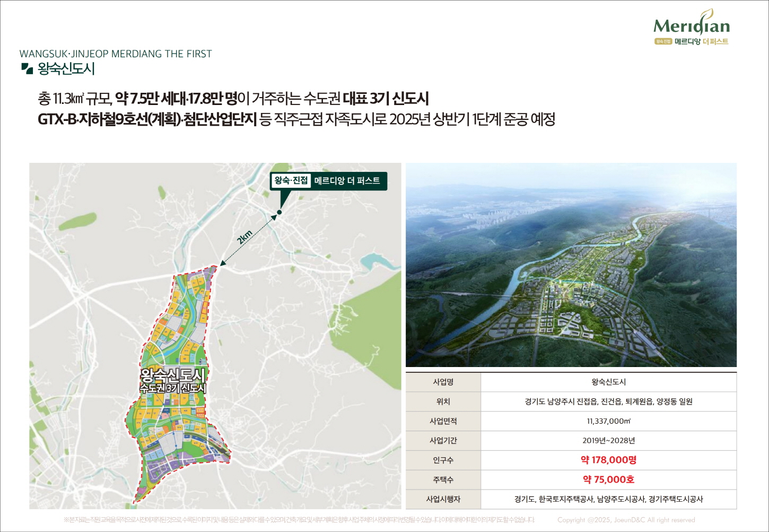The height and width of the screenshot is (532, 769).
Task: Click the 메르디앙 더 퍼스트 text under the logo
Action: click(x=702, y=41)
